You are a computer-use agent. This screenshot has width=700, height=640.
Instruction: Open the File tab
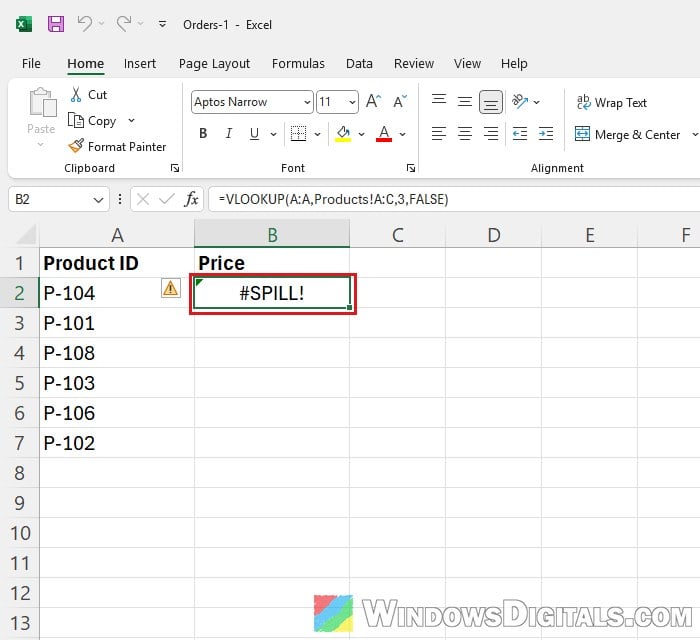point(31,64)
